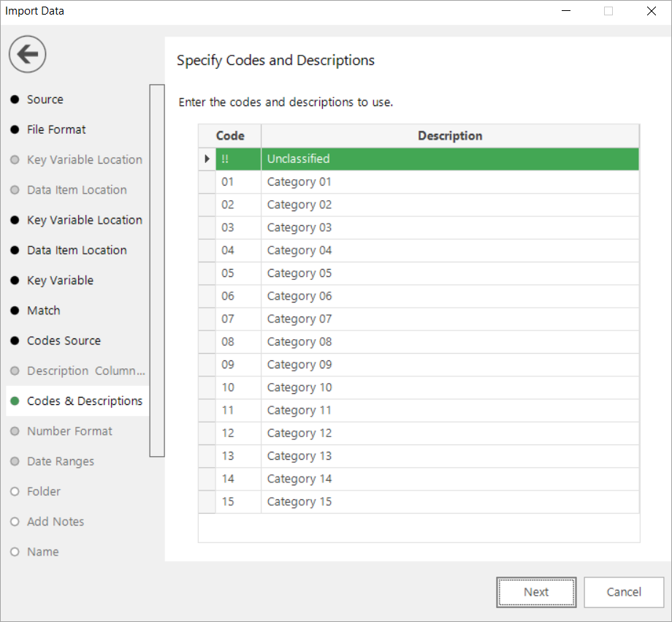Screen dimensions: 672x622
Task: Select the Name step
Action: [x=43, y=552]
